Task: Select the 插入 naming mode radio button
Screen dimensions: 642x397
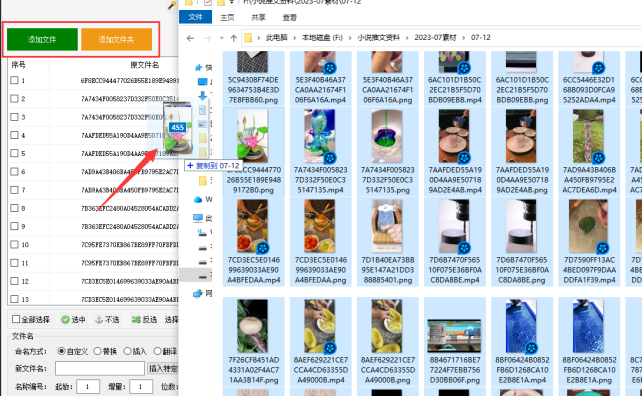Action: pyautogui.click(x=127, y=351)
